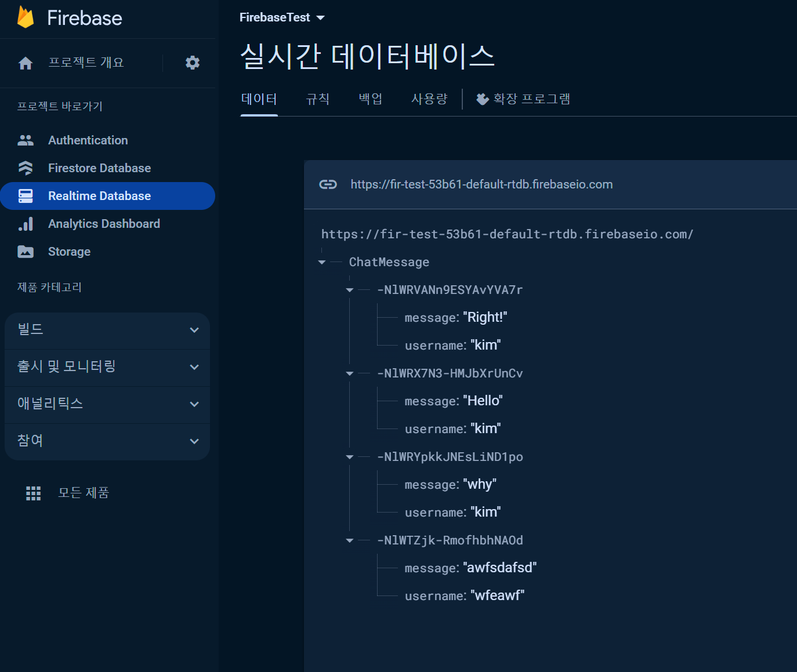Open 모든 제품 link

click(x=84, y=493)
